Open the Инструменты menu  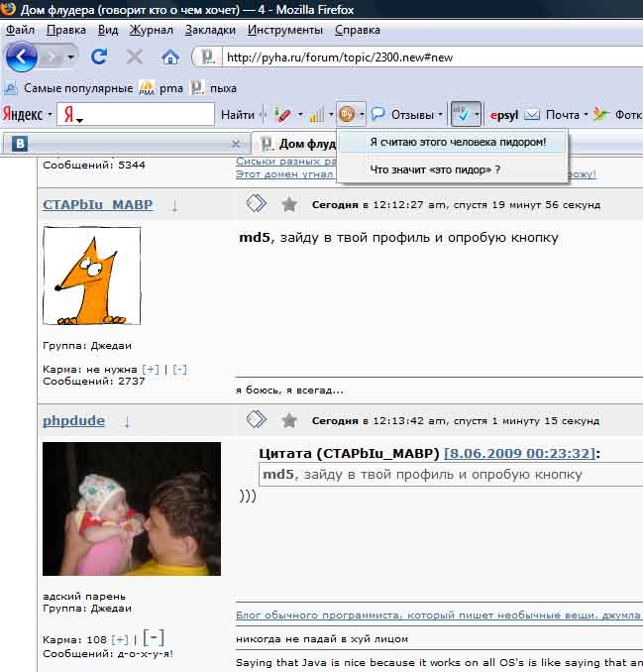[x=290, y=31]
